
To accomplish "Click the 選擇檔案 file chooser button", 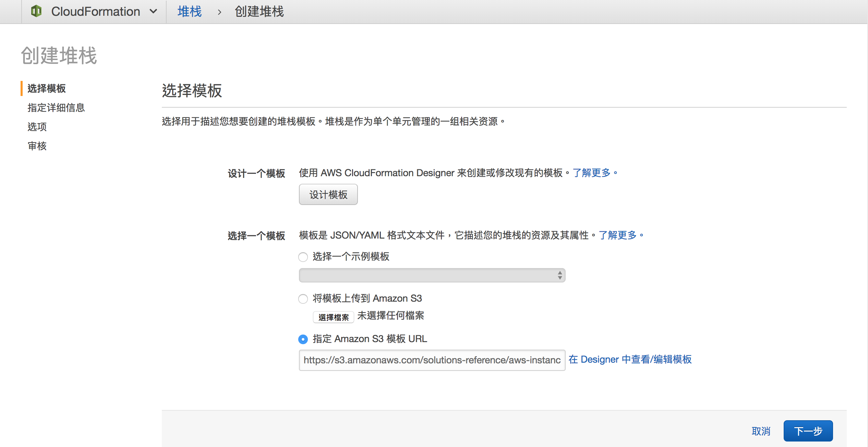I will point(333,317).
